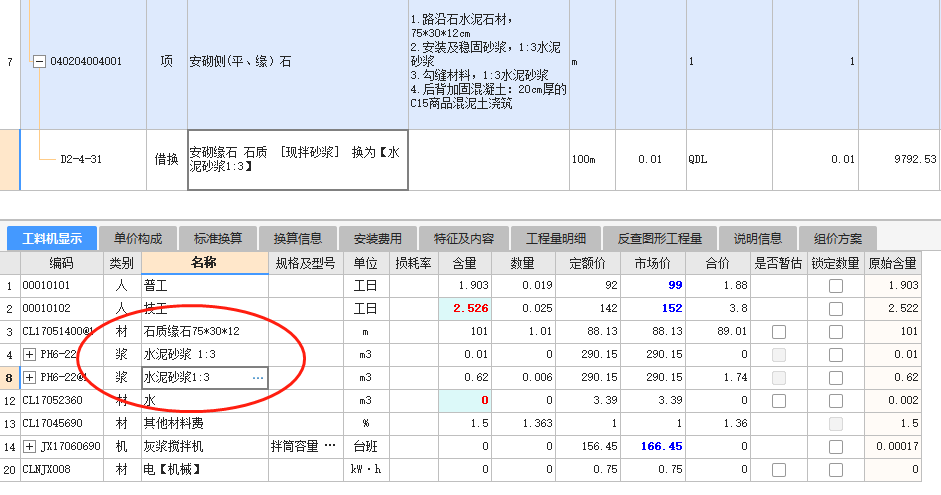941x495 pixels.
Task: Switch to the 工程量明细 tab
Action: tap(556, 238)
